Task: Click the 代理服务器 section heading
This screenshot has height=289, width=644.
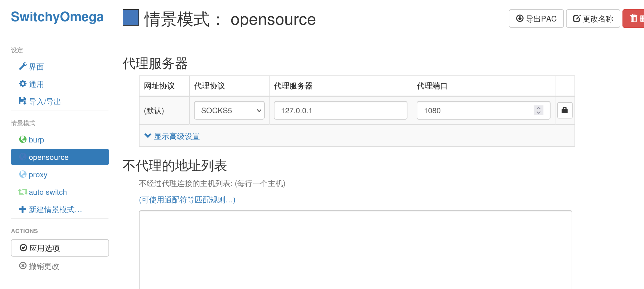Action: tap(155, 63)
